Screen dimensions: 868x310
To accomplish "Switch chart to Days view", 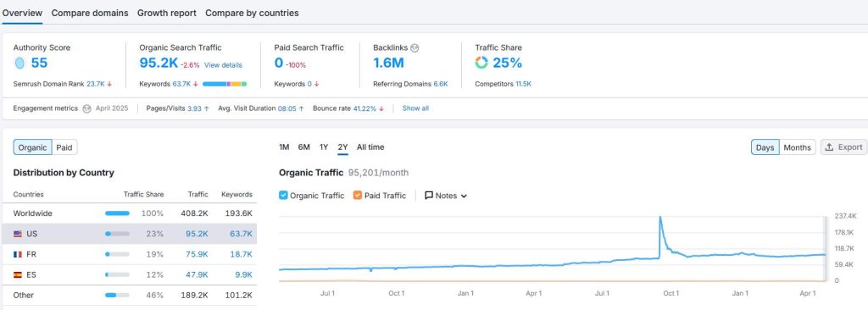I will point(765,147).
